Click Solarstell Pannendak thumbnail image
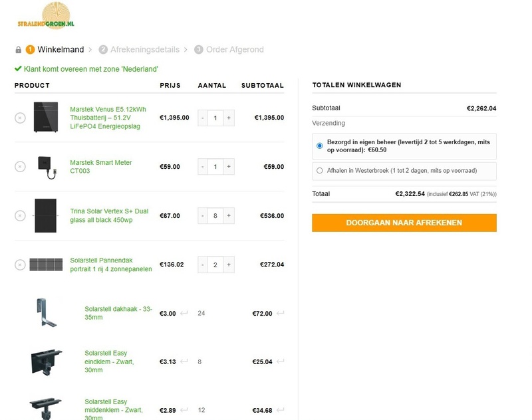This screenshot has height=420, width=532. pyautogui.click(x=46, y=264)
